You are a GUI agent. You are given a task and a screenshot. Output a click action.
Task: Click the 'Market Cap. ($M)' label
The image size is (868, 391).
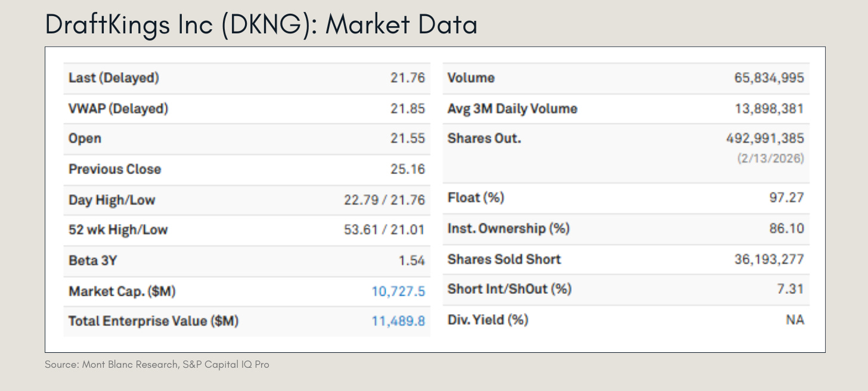(122, 291)
